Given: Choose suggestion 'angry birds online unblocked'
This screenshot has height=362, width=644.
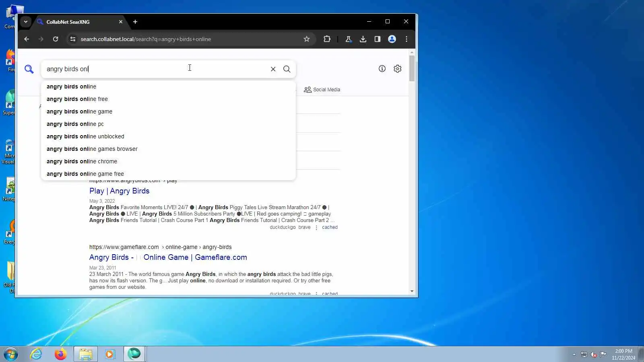Looking at the screenshot, I should tap(168, 136).
